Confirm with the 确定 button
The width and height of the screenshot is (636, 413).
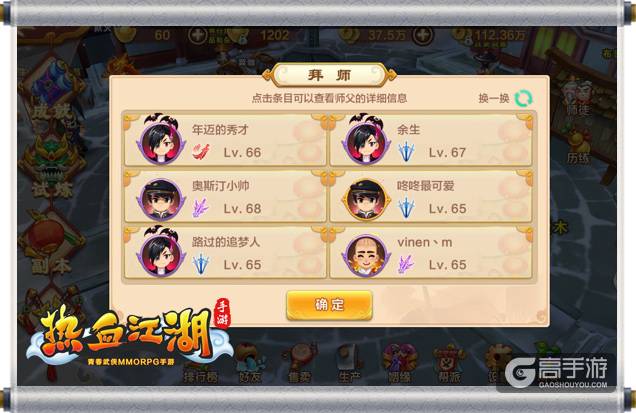tap(329, 305)
